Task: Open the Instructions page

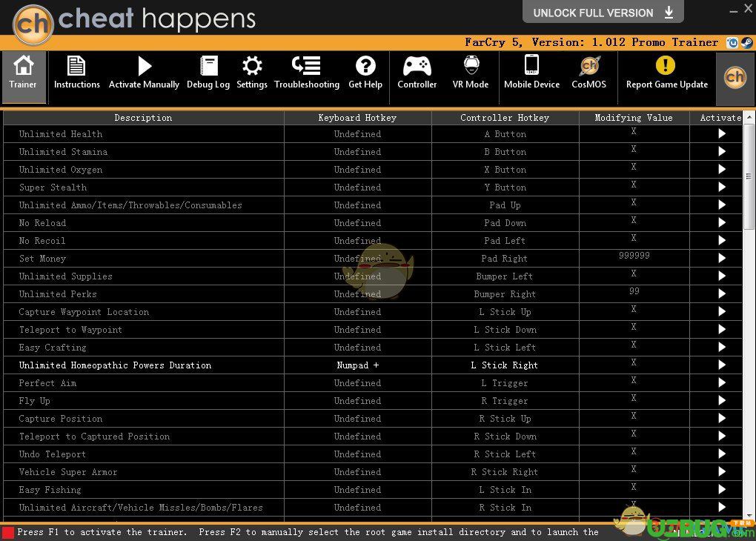Action: tap(76, 73)
